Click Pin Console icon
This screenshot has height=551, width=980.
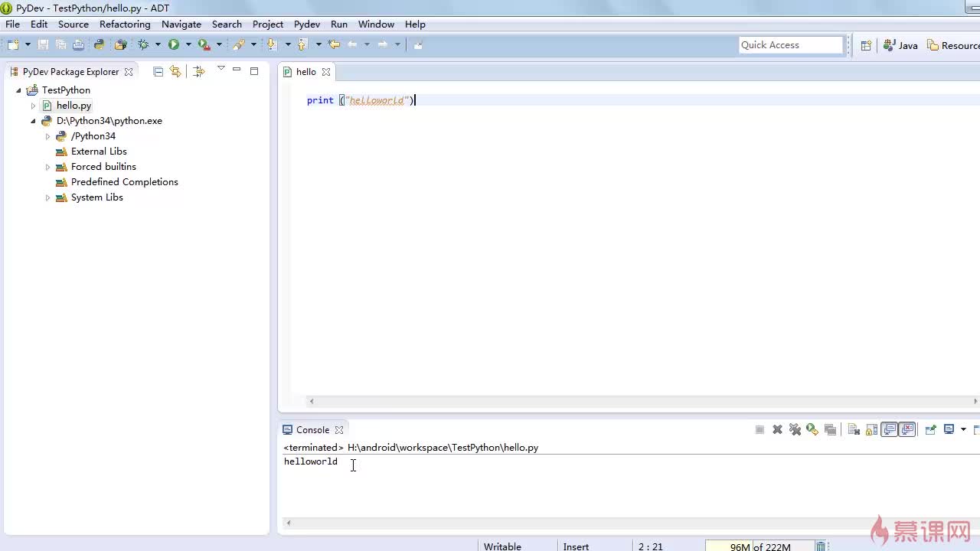[930, 429]
